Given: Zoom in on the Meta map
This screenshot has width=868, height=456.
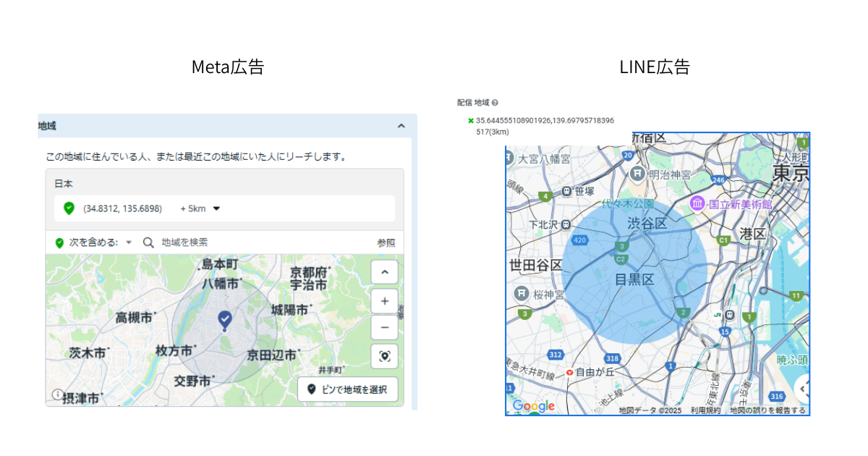Looking at the screenshot, I should click(384, 301).
